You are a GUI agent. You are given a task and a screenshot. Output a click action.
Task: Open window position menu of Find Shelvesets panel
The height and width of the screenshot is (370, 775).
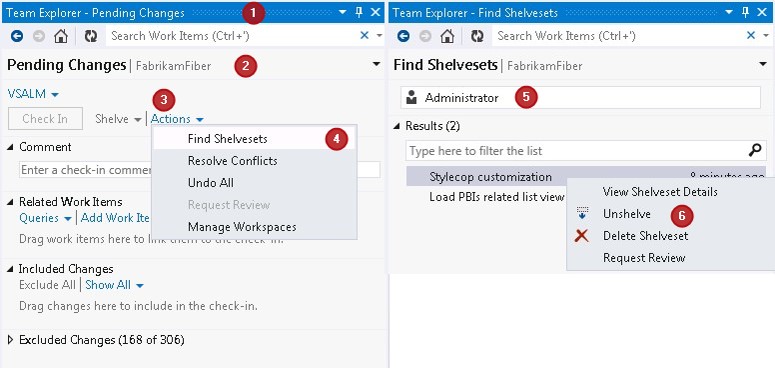[x=730, y=12]
